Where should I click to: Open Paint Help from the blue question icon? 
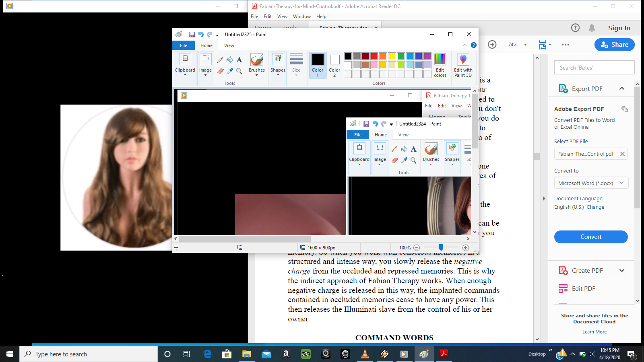(x=474, y=45)
